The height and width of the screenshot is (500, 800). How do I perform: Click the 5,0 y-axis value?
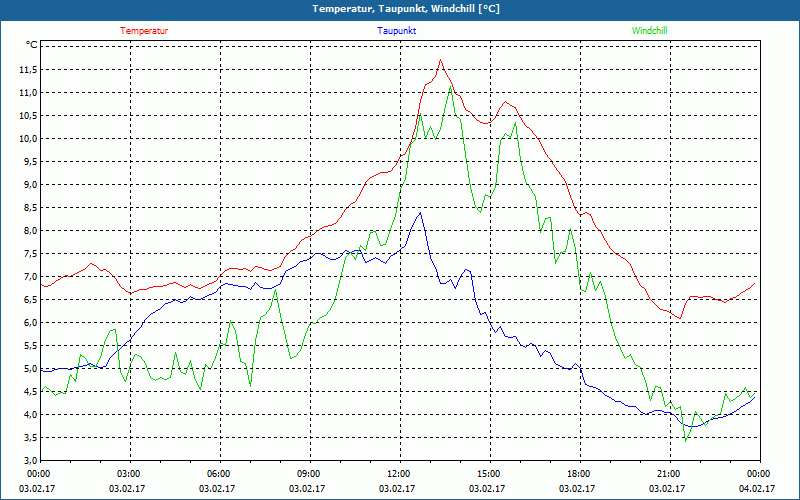point(30,368)
